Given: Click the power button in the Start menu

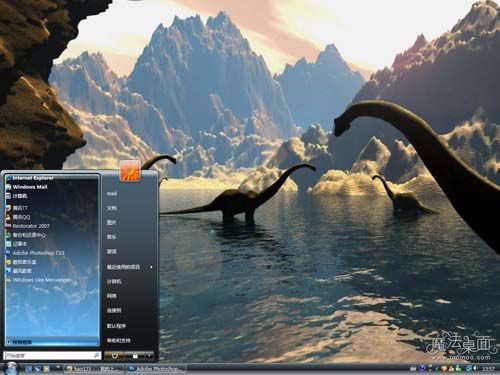Looking at the screenshot, I should (x=114, y=356).
